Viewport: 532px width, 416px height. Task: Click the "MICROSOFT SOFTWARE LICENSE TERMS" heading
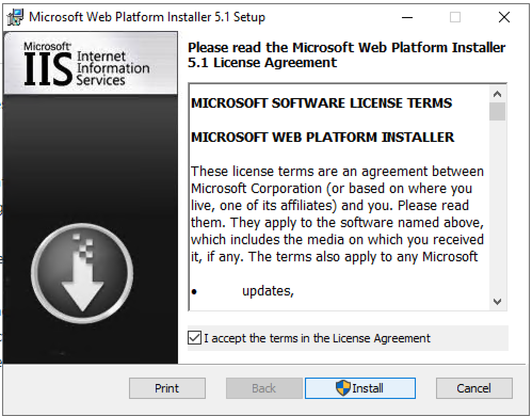pos(321,103)
